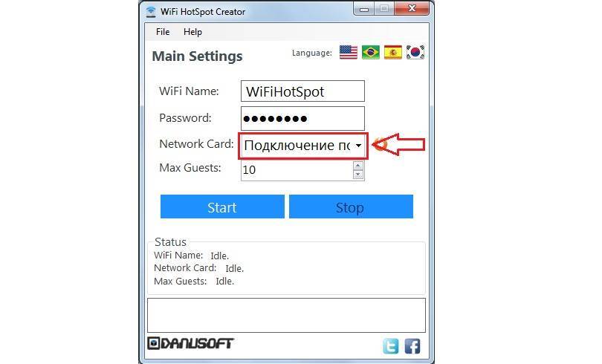Screen dimensions: 602x364
Task: Click the Start button
Action: [x=222, y=207]
